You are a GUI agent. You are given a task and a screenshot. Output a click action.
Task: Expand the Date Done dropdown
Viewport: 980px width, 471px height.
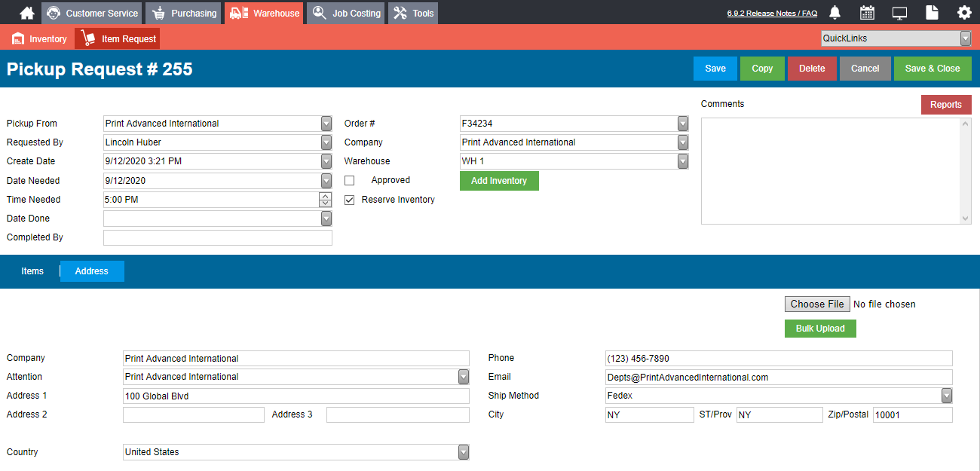(x=326, y=219)
